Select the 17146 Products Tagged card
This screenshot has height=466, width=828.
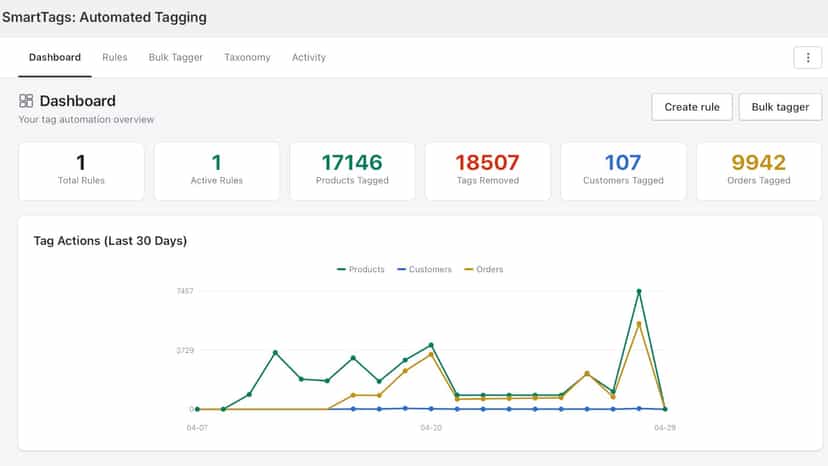(352, 171)
